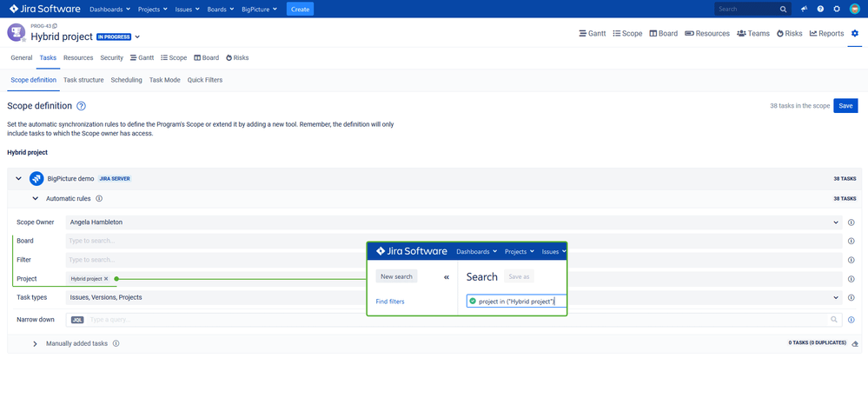Open Scope definition help icon
Viewport: 868px width, 398px height.
(x=81, y=106)
